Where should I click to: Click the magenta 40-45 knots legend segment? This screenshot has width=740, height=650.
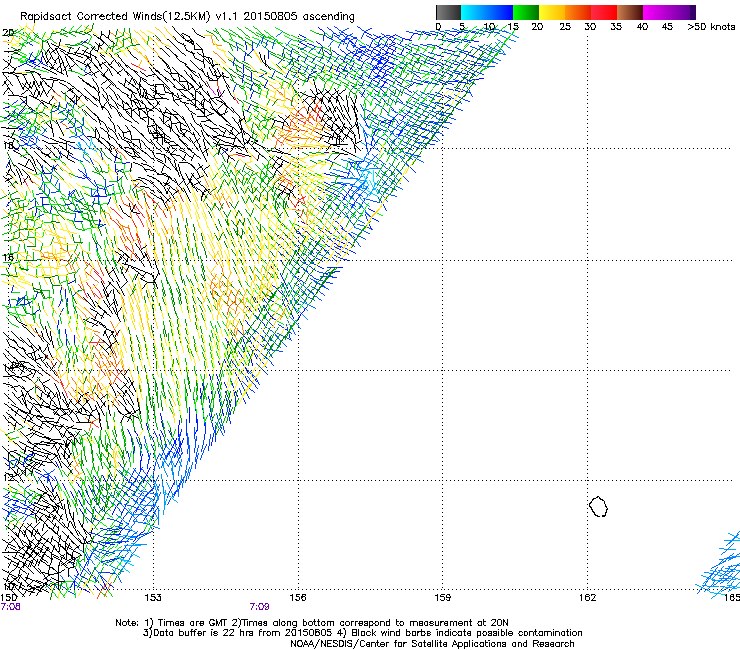[656, 12]
